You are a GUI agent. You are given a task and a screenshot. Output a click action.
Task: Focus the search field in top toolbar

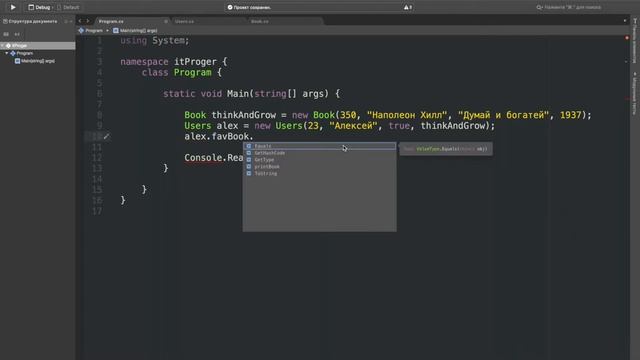point(569,7)
